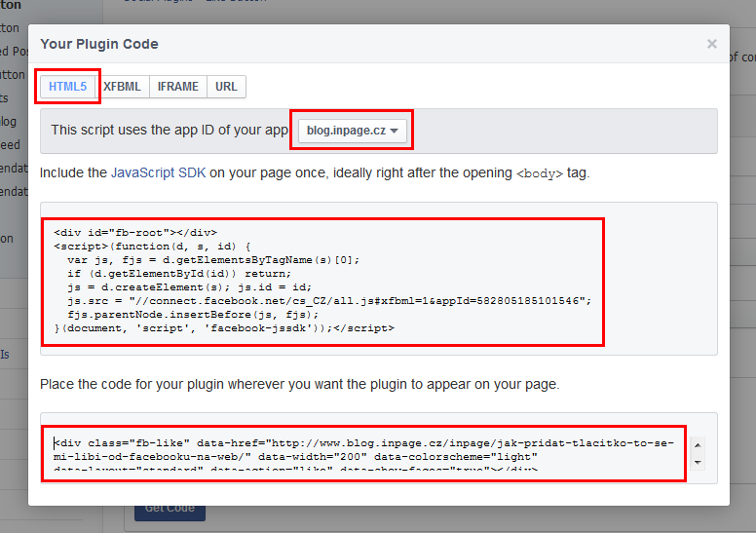756x533 pixels.
Task: Switch to the HTML5 tab
Action: [x=67, y=87]
